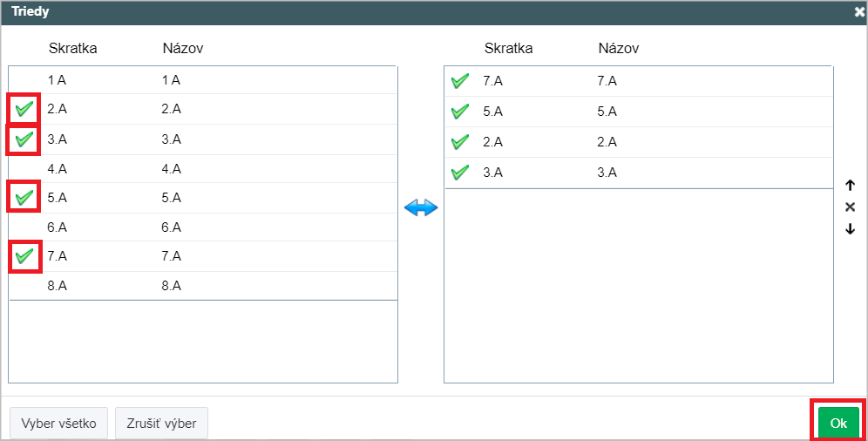
Task: Click green checkmark beside 7.A in right list
Action: click(459, 81)
